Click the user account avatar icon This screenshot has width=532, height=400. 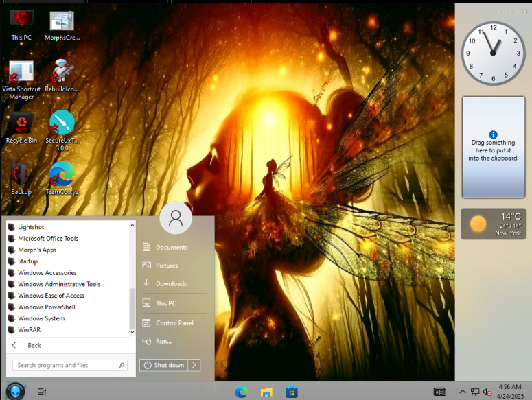coord(176,218)
